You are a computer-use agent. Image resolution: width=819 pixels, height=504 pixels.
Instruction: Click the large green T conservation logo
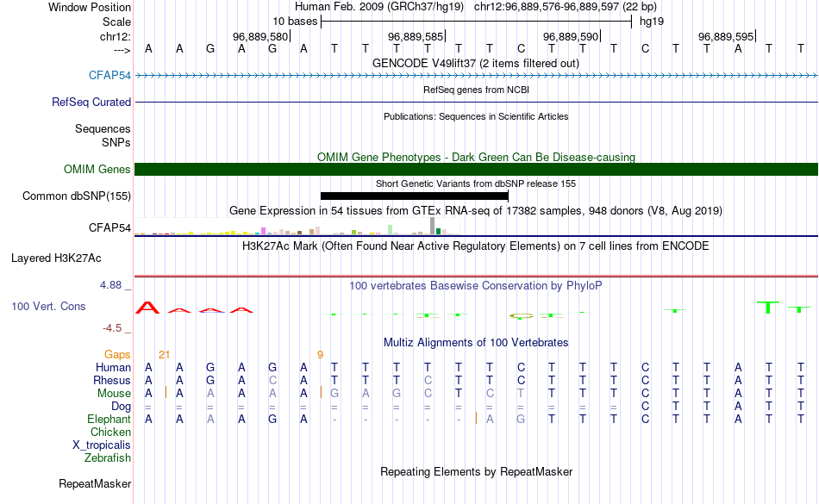pyautogui.click(x=768, y=307)
